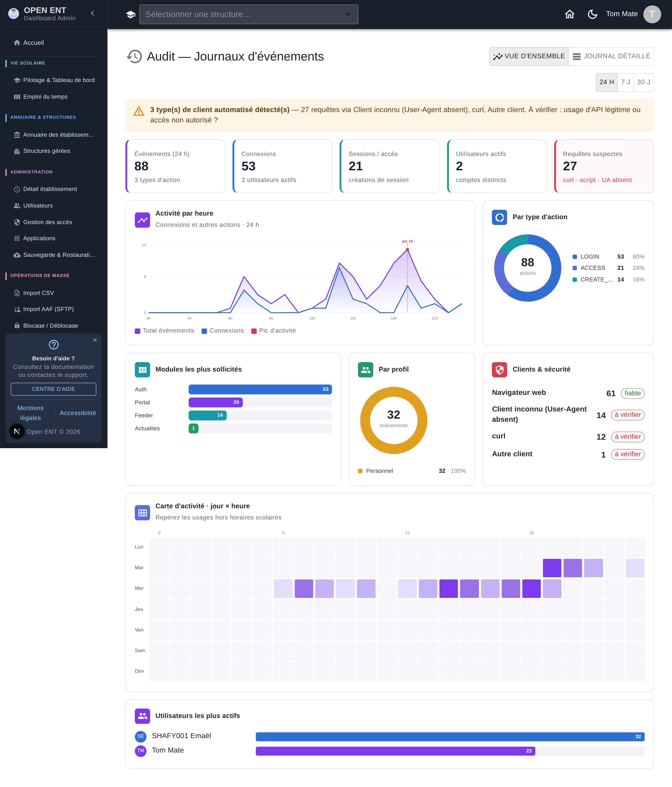
Task: Click the Portal bar showing 20
Action: (x=216, y=402)
